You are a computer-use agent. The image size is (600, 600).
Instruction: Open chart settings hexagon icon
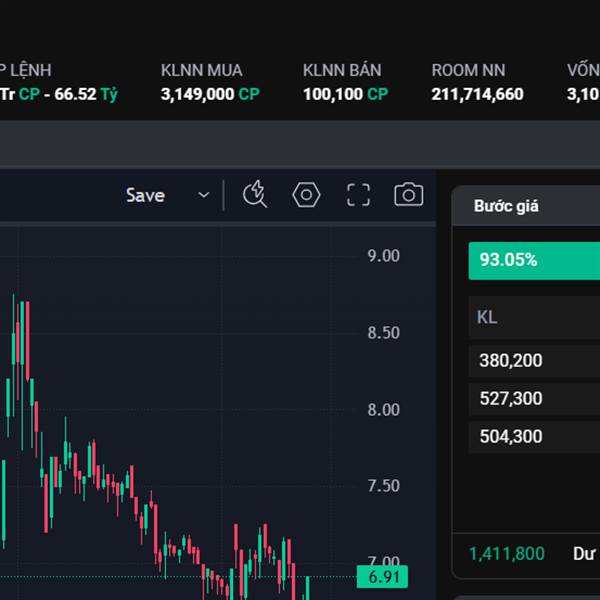click(306, 195)
